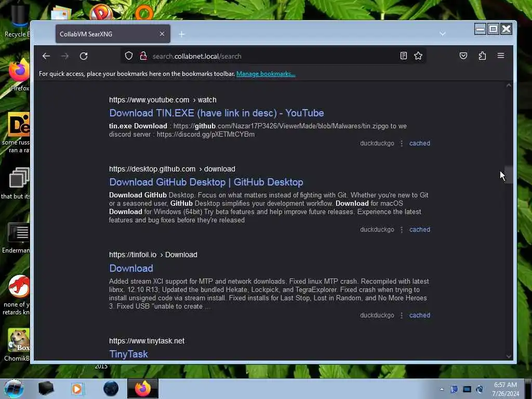Viewport: 532px width, 399px height.
Task: Select the CollabVM SearXNG tab
Action: [113, 34]
